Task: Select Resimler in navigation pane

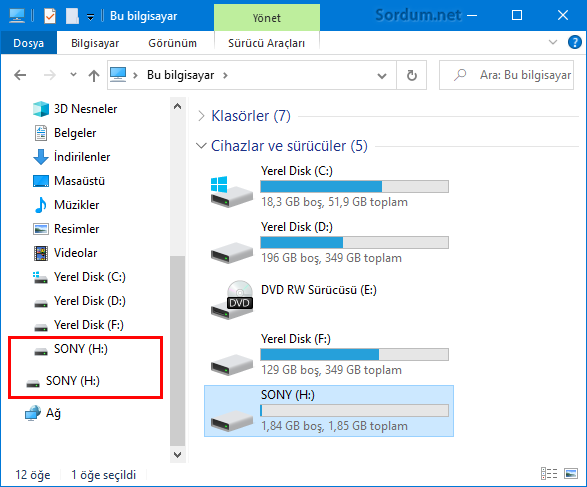Action: (76, 229)
